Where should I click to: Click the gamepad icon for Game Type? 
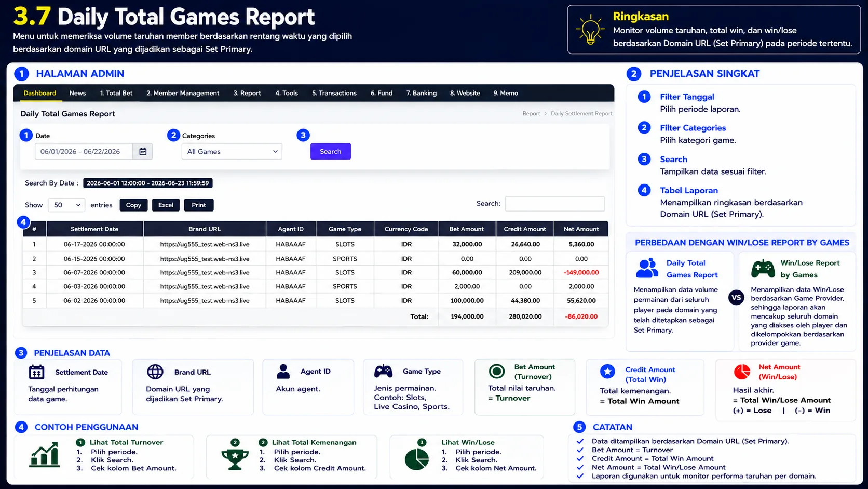[x=384, y=371]
